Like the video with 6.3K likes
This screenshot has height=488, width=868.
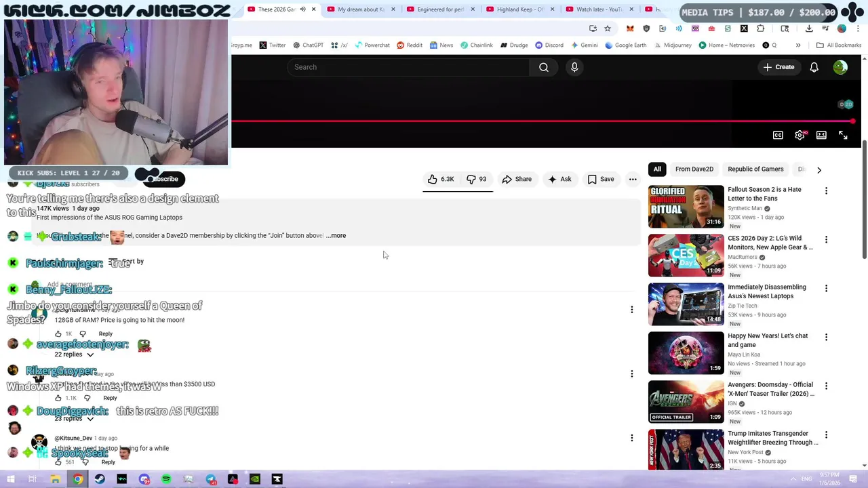point(440,179)
